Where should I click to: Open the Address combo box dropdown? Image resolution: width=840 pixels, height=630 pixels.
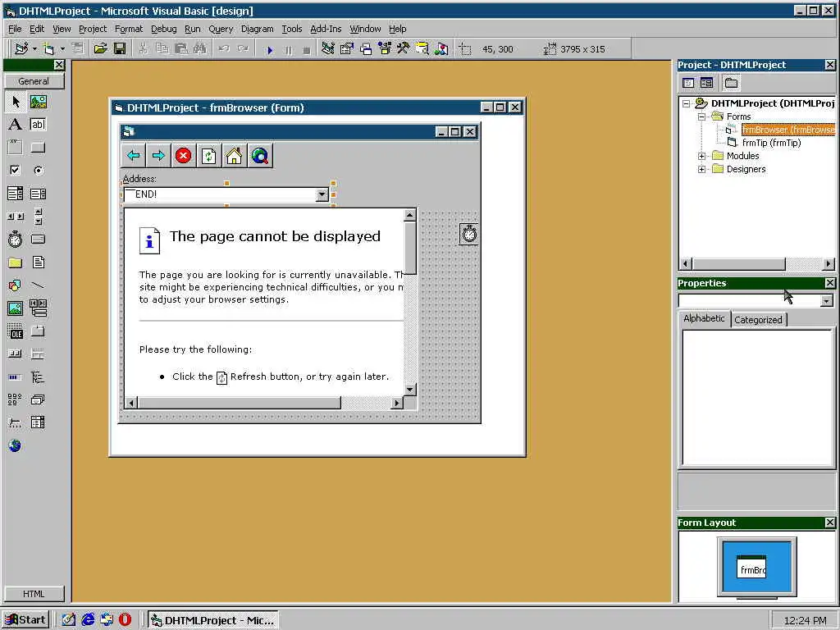point(322,194)
